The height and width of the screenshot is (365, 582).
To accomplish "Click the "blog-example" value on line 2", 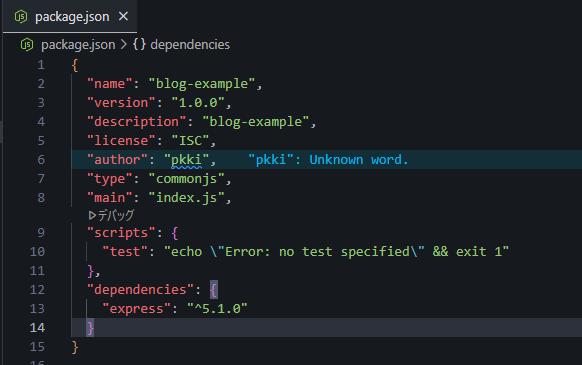I will 202,84.
